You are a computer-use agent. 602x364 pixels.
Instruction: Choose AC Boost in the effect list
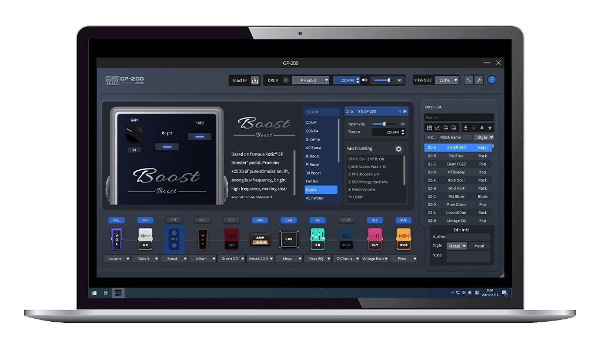coord(314,148)
